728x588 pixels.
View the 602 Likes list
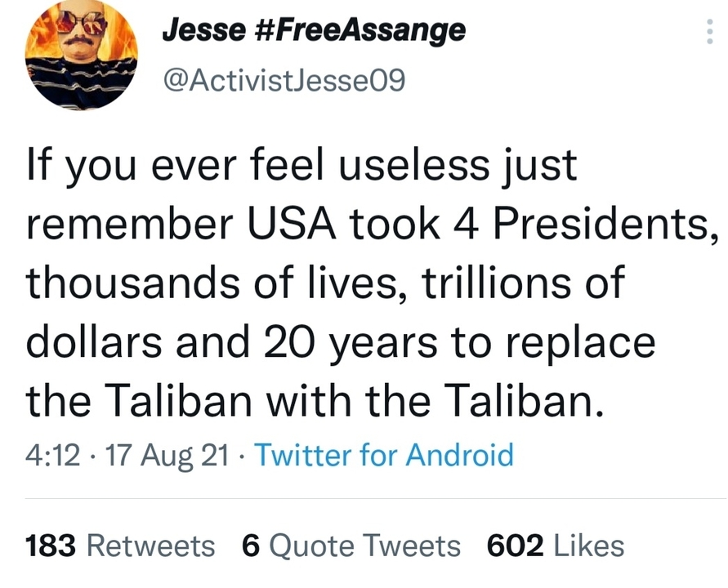coord(555,545)
